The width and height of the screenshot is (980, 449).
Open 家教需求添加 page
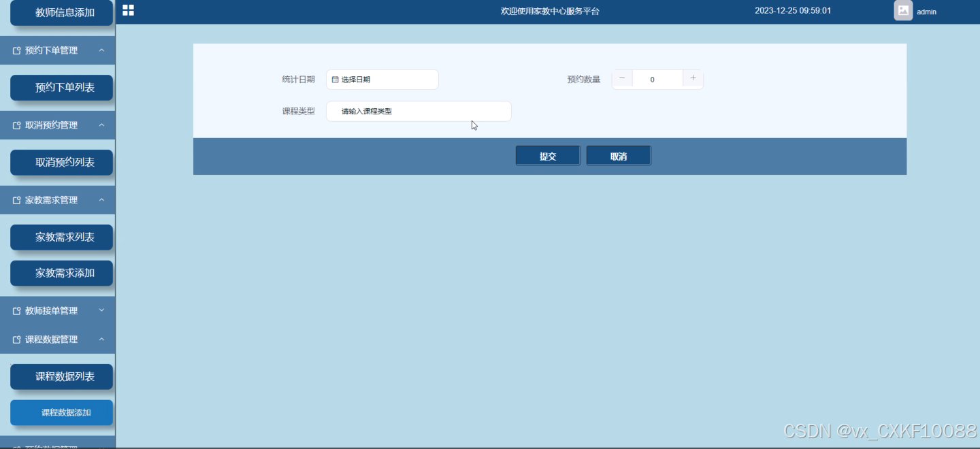(61, 273)
